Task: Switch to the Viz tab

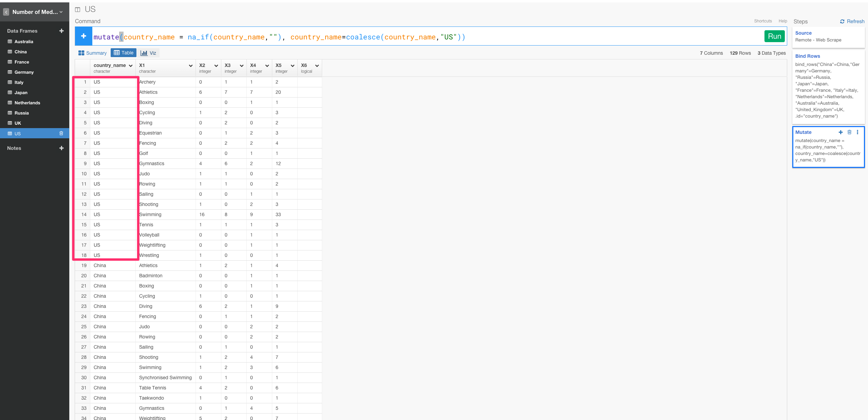Action: 149,53
